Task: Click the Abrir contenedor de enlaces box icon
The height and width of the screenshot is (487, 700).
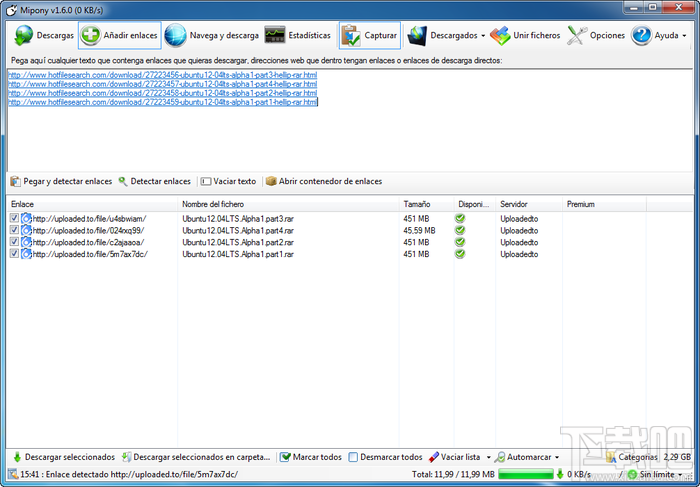Action: 271,181
